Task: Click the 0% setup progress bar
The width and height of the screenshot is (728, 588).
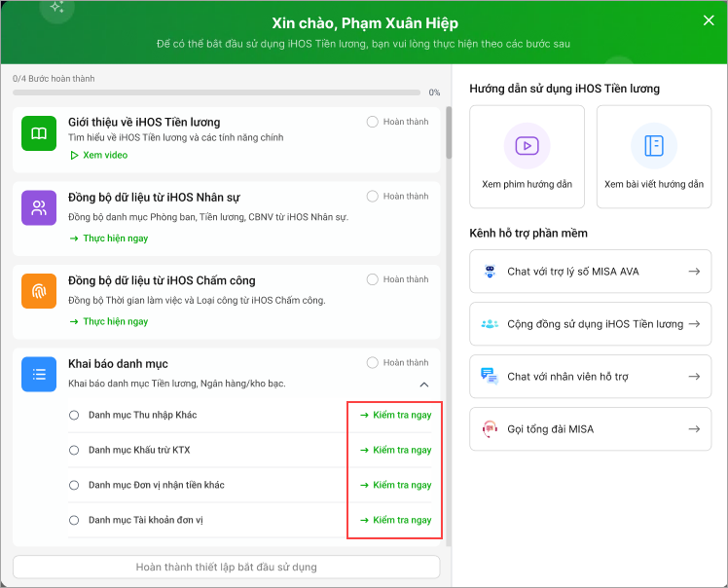Action: (216, 92)
